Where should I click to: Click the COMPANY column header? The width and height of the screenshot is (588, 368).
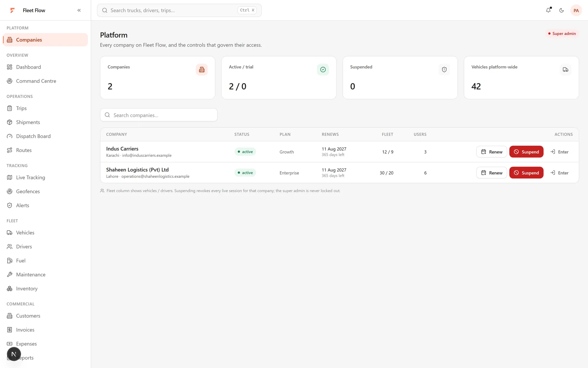click(x=116, y=134)
